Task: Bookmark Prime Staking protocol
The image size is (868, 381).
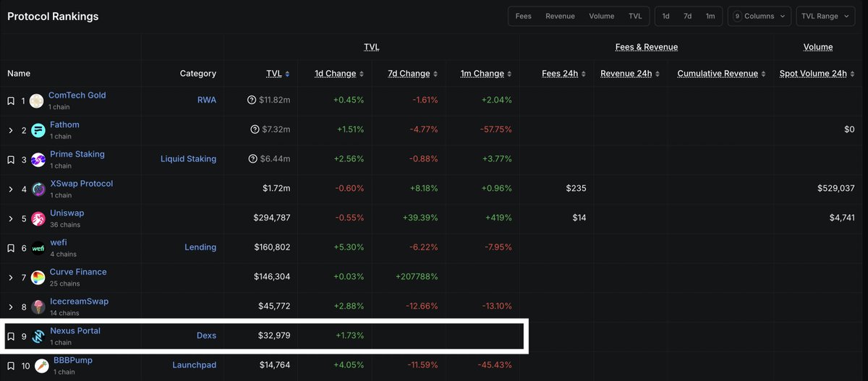Action: [x=11, y=160]
